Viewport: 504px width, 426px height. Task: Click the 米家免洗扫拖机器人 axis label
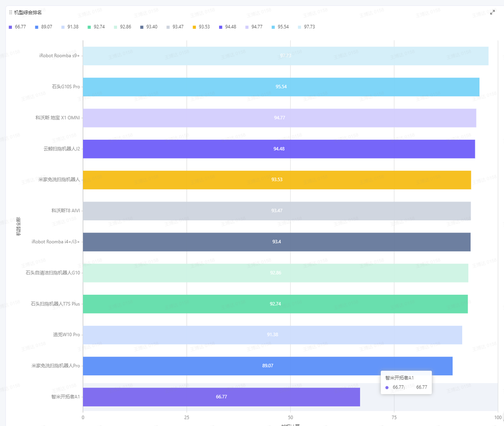pyautogui.click(x=59, y=180)
